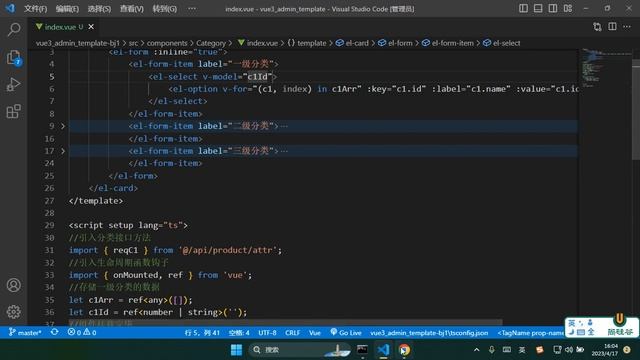Go to line via 行 5, 列 41

(x=202, y=333)
